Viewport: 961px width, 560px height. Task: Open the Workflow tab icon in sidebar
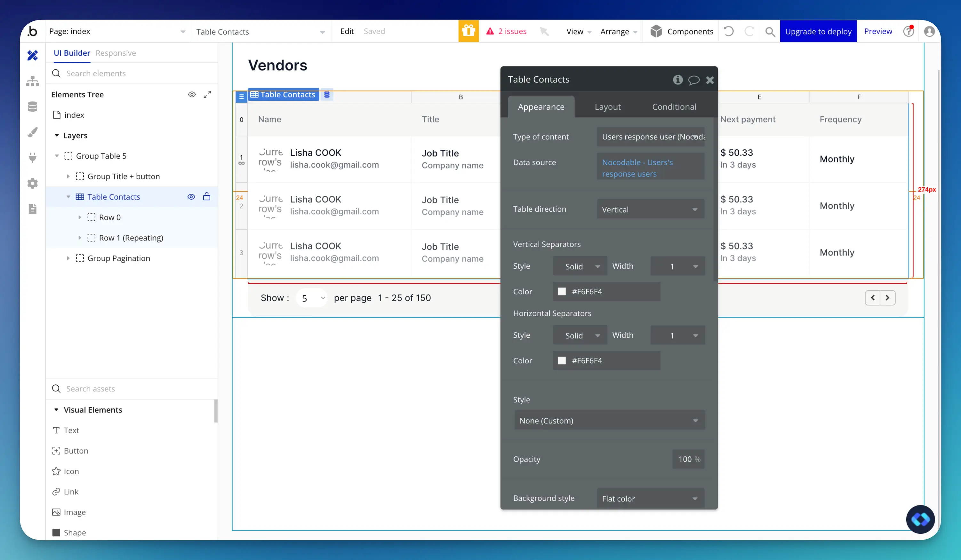tap(33, 81)
